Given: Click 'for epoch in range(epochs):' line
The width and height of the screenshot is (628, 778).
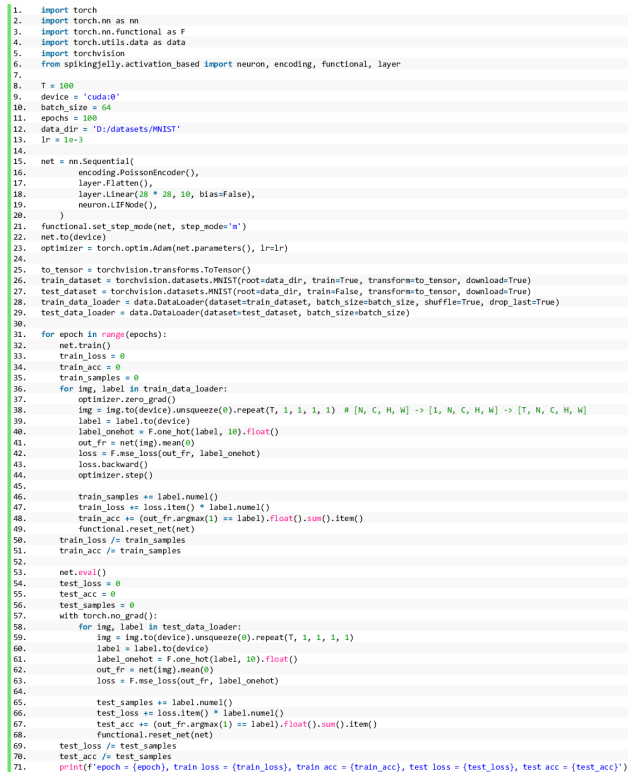Looking at the screenshot, I should (x=104, y=334).
